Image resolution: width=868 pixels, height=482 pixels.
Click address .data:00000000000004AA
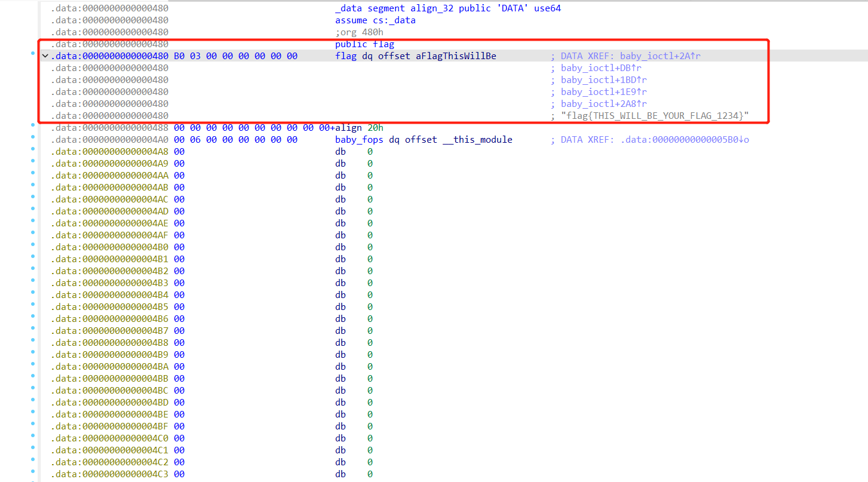pyautogui.click(x=109, y=176)
